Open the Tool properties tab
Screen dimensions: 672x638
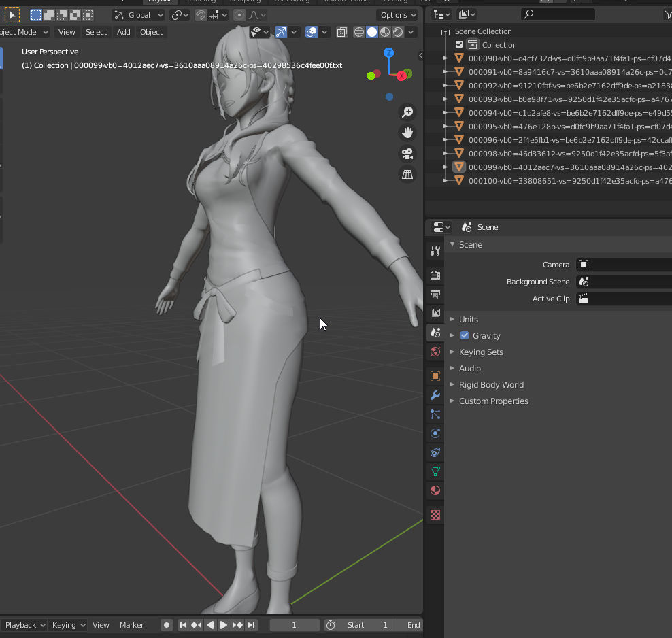pyautogui.click(x=435, y=251)
